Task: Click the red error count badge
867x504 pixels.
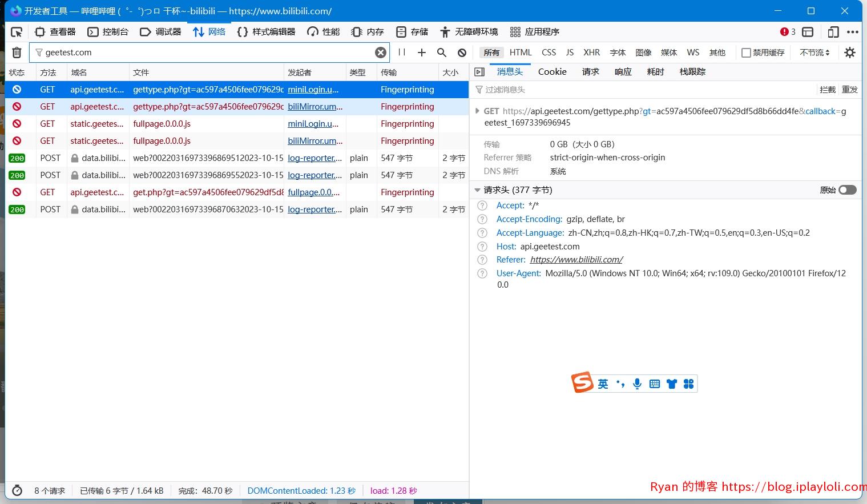Action: click(788, 32)
